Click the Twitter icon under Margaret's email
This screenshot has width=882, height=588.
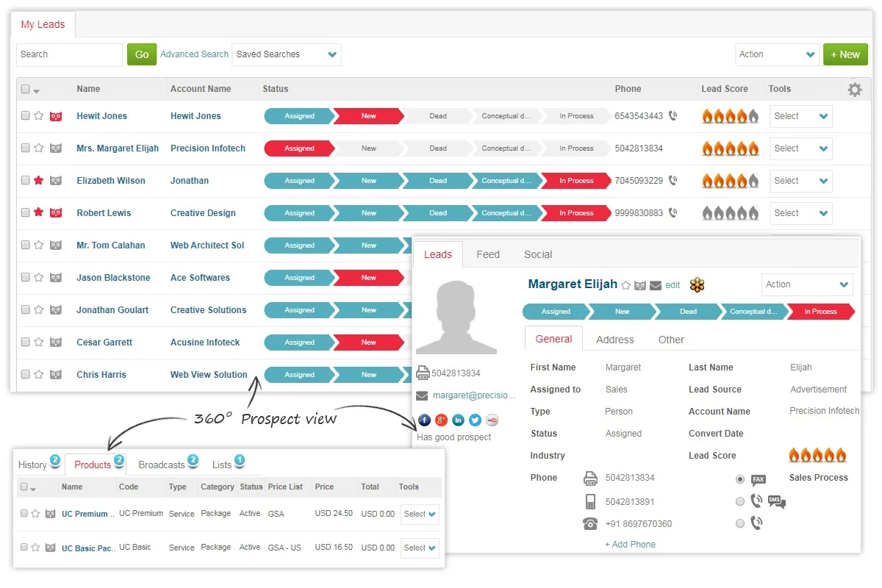coord(475,420)
